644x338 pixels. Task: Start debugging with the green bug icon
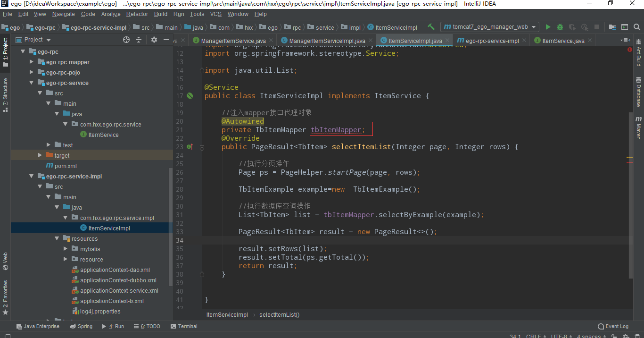tap(560, 27)
